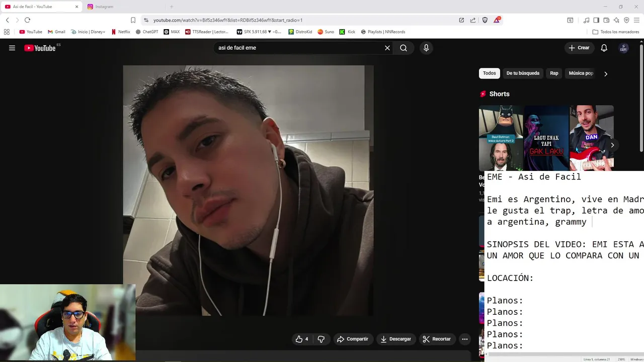Start voice search with microphone icon

(x=426, y=48)
